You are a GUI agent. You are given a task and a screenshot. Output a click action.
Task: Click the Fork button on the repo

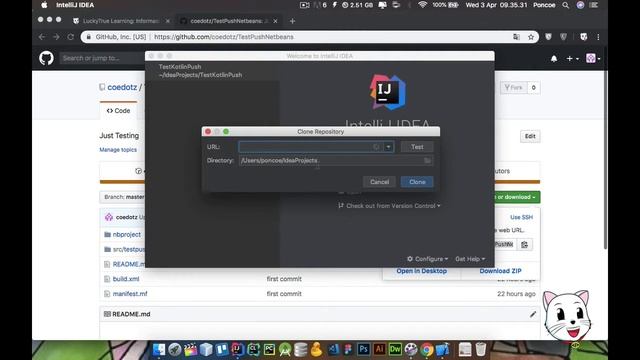(513, 88)
